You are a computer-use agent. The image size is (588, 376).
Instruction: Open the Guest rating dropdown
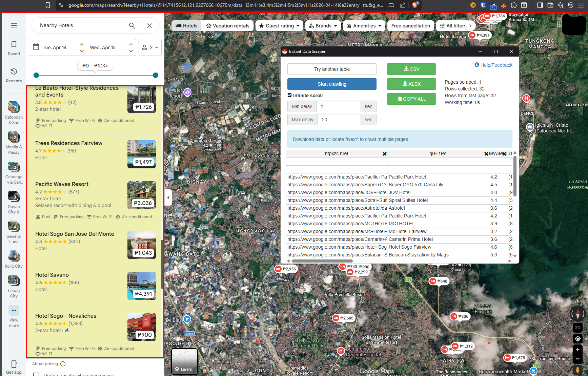pyautogui.click(x=279, y=25)
